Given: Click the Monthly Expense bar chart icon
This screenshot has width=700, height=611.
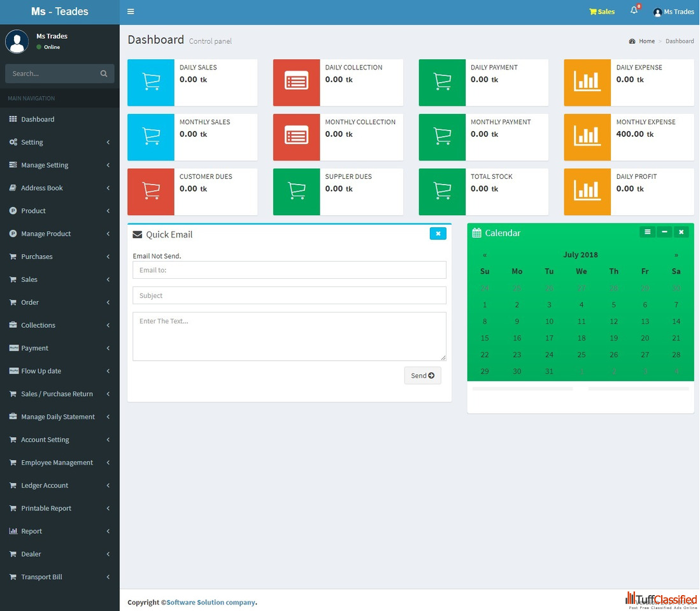Looking at the screenshot, I should pos(587,137).
